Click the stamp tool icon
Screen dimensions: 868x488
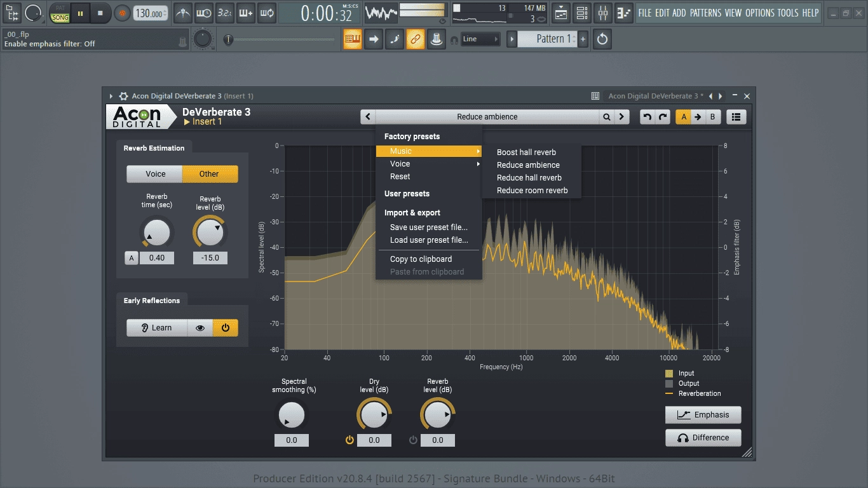point(437,39)
